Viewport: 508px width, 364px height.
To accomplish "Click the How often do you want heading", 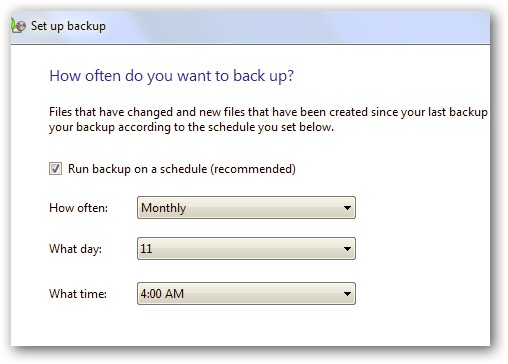I will [x=172, y=76].
